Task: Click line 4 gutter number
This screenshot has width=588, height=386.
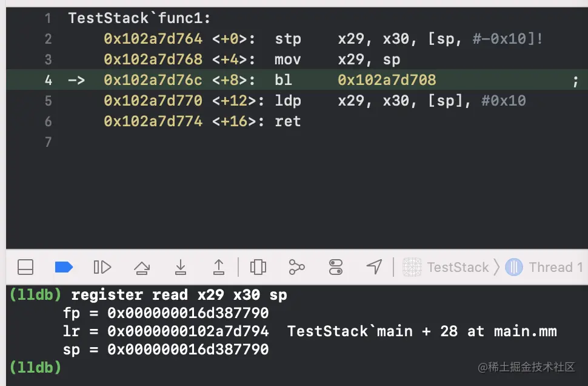Action: pos(48,80)
